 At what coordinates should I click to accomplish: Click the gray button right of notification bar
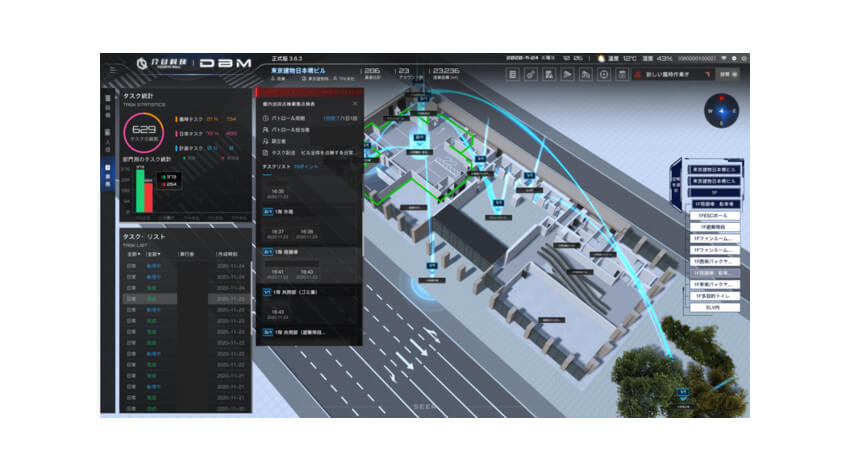[x=728, y=75]
